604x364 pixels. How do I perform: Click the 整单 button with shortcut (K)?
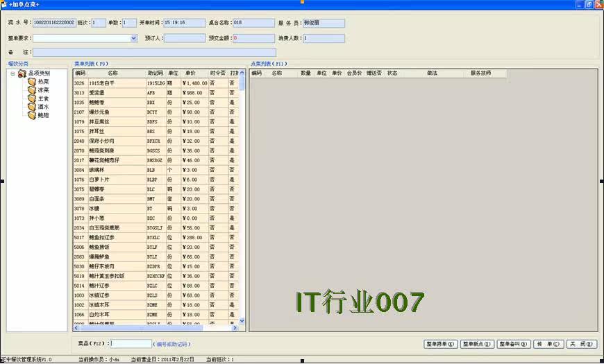coord(440,344)
